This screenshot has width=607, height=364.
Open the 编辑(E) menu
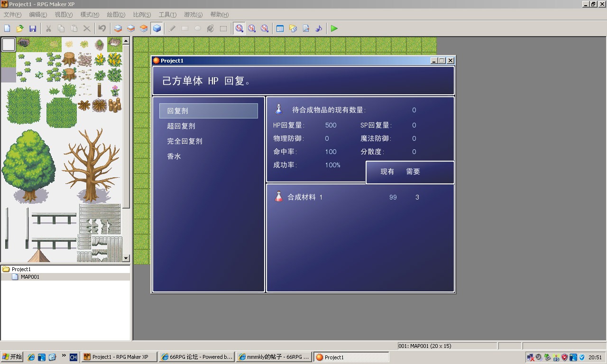pyautogui.click(x=38, y=15)
